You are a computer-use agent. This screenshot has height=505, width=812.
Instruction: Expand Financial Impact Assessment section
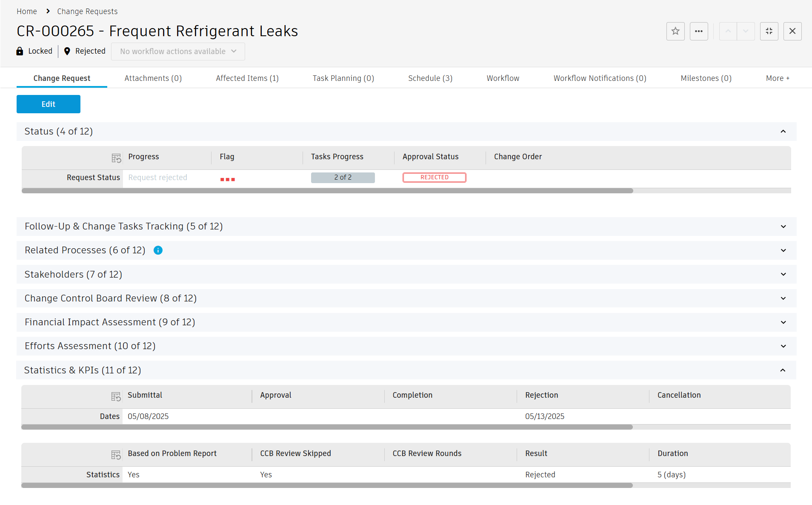783,322
